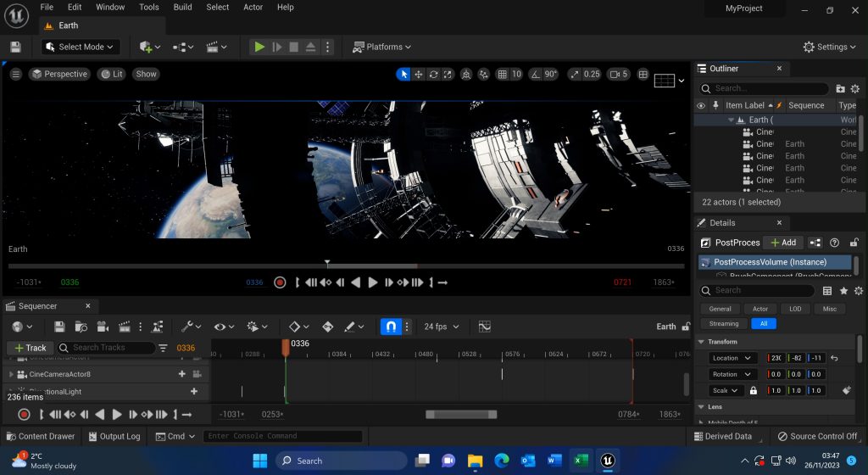This screenshot has height=475, width=868.
Task: Open key options diamond dropdown
Action: (x=299, y=327)
